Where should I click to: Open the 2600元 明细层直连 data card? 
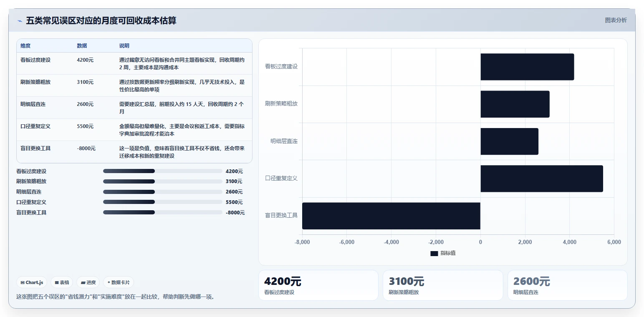click(567, 285)
